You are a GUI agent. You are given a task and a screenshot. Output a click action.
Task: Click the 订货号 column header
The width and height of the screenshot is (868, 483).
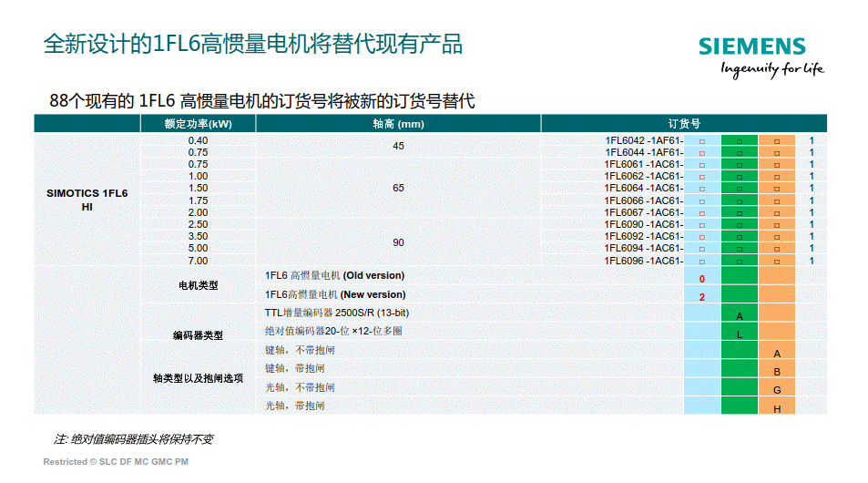coord(683,124)
